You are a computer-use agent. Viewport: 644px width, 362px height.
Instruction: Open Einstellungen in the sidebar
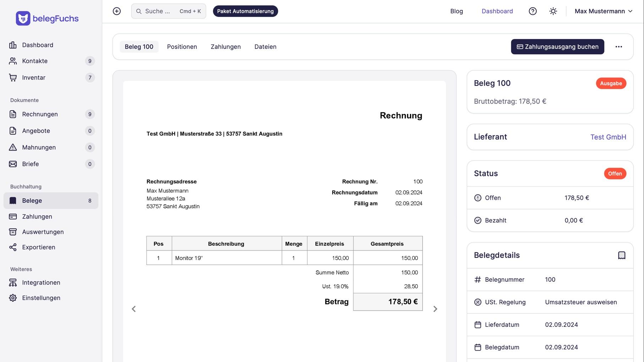pyautogui.click(x=51, y=298)
